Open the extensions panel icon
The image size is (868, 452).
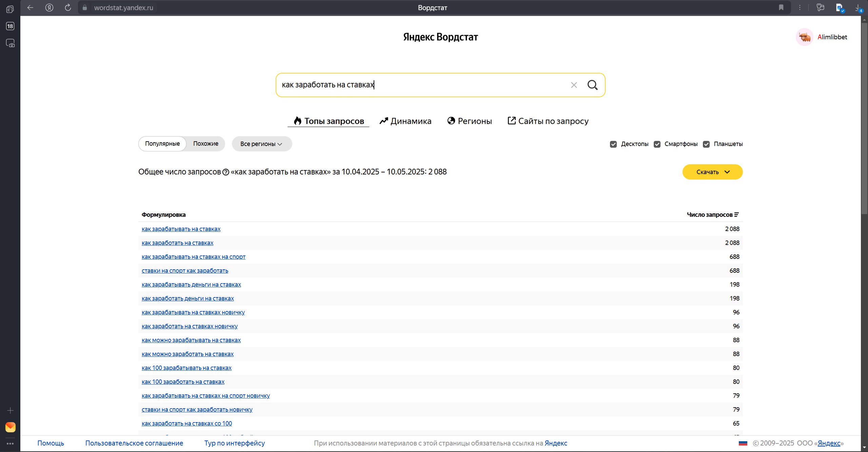(820, 7)
